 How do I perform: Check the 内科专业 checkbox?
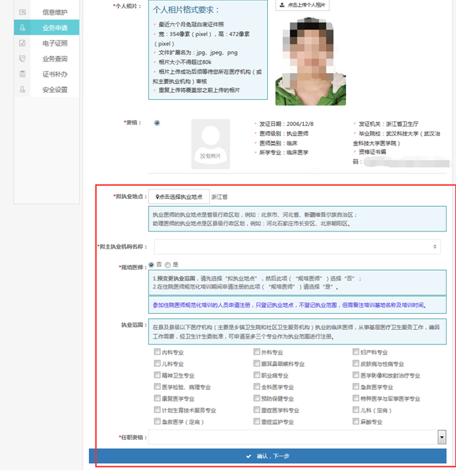[157, 352]
